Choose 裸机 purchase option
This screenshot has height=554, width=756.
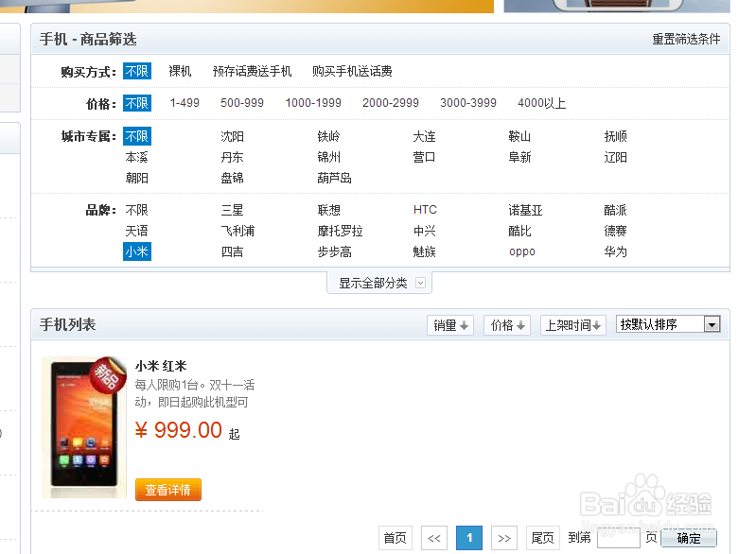pos(180,71)
